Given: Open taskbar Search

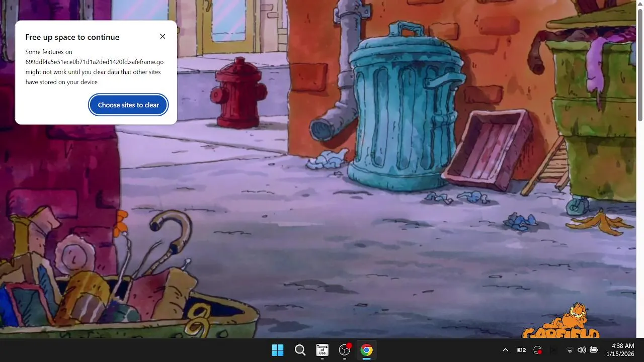Looking at the screenshot, I should [300, 350].
